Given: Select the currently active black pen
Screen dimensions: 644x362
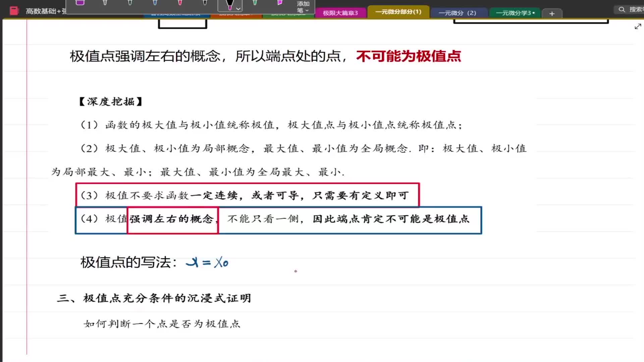Looking at the screenshot, I should coord(229,5).
